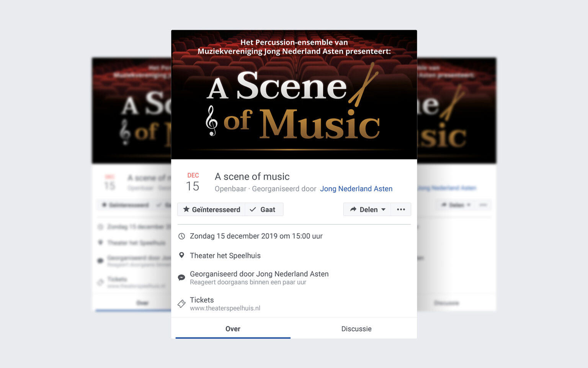Click the share arrow icon on Delen button
The height and width of the screenshot is (368, 588).
pos(353,209)
